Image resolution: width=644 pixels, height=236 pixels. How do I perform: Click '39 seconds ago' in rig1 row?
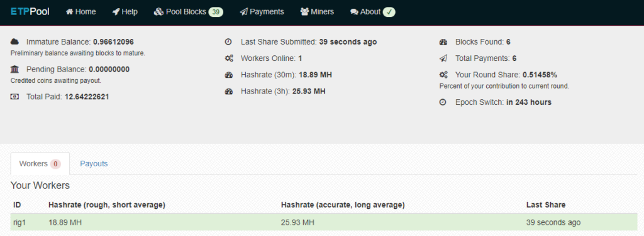553,222
